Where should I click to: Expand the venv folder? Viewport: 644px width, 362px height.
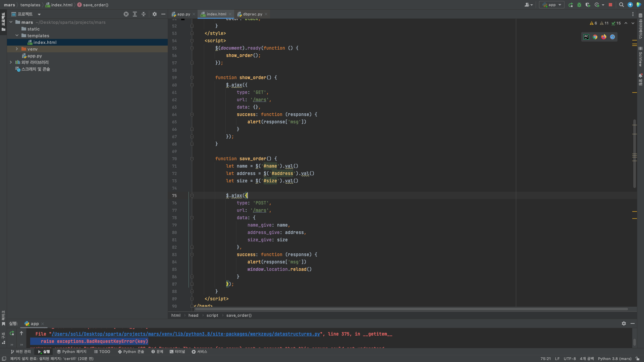[x=17, y=49]
